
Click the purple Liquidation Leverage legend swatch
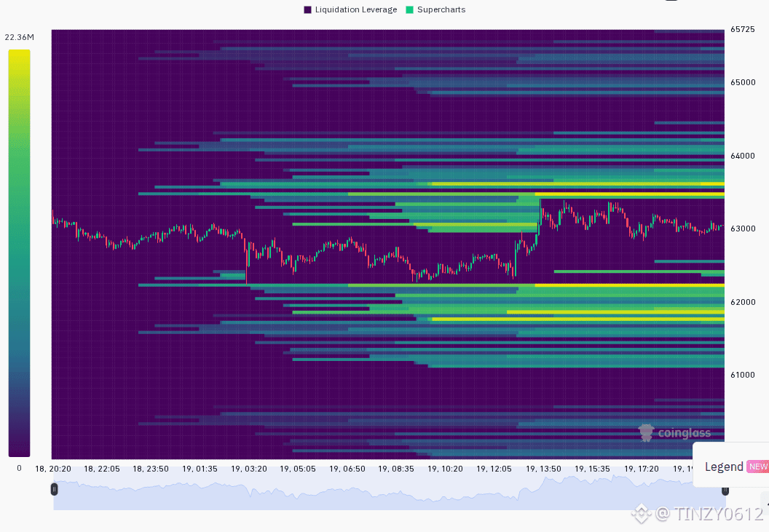coord(307,9)
